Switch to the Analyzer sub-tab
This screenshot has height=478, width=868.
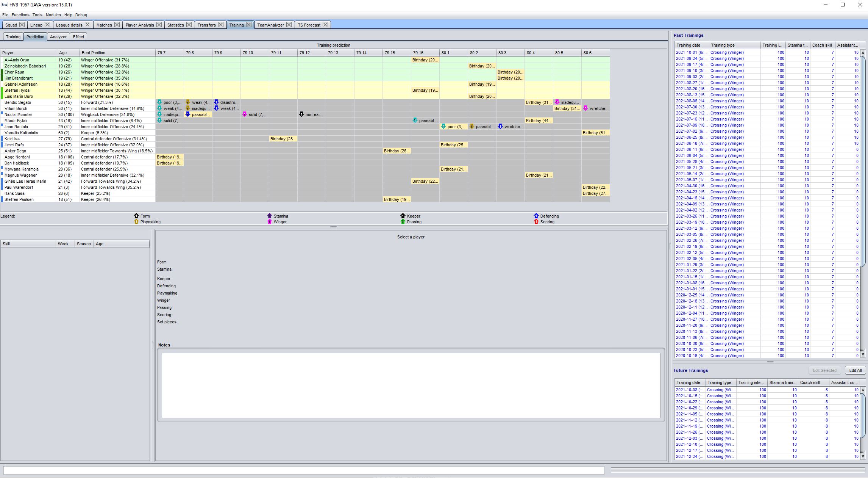point(58,37)
